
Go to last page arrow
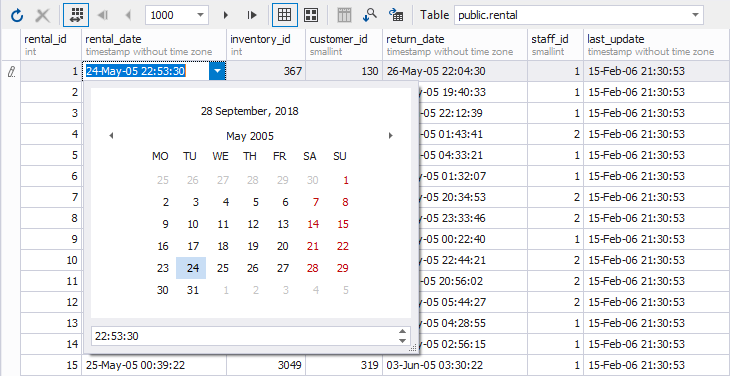pos(252,15)
